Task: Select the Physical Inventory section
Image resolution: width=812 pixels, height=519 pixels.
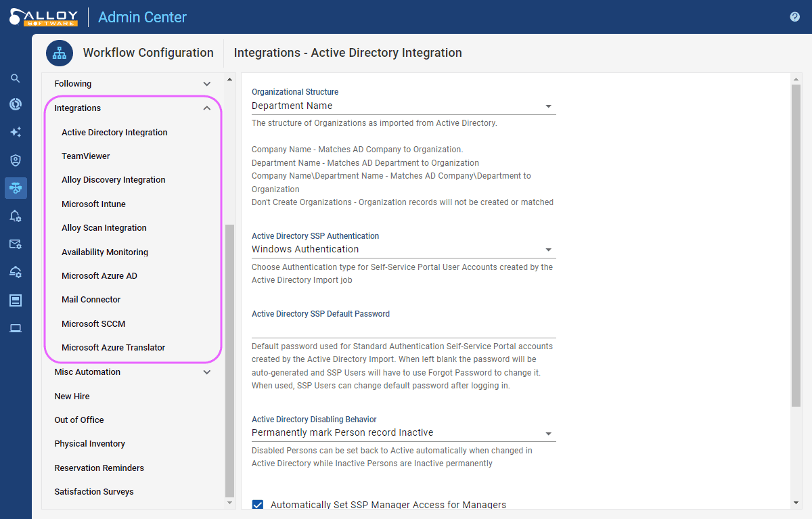Action: coord(90,444)
